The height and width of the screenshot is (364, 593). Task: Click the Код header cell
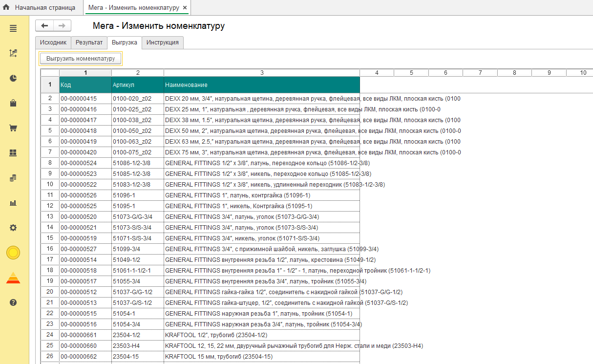click(x=85, y=85)
